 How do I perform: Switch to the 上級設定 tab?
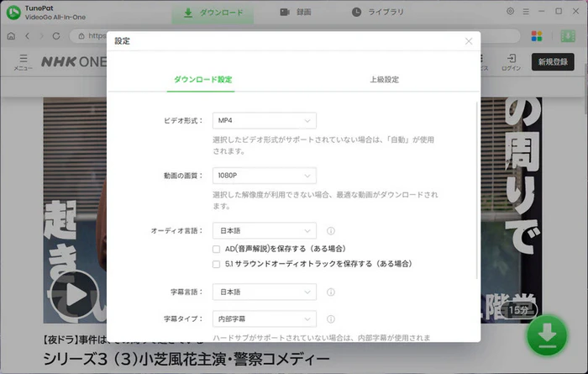coord(385,80)
